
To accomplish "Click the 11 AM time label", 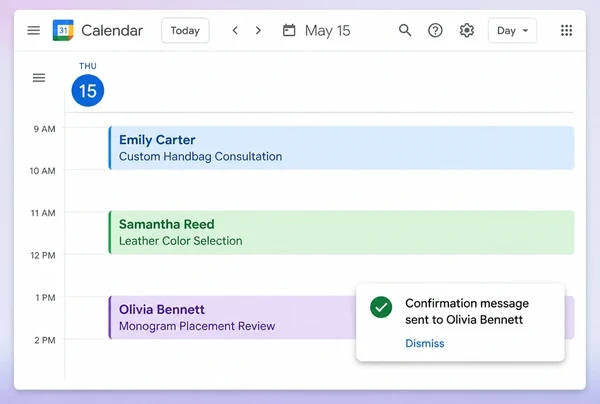I will click(x=43, y=213).
